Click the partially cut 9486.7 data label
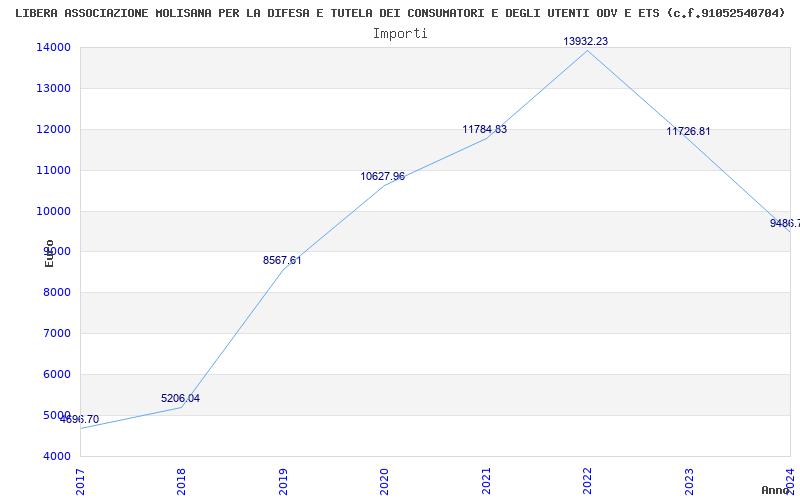 click(x=785, y=223)
